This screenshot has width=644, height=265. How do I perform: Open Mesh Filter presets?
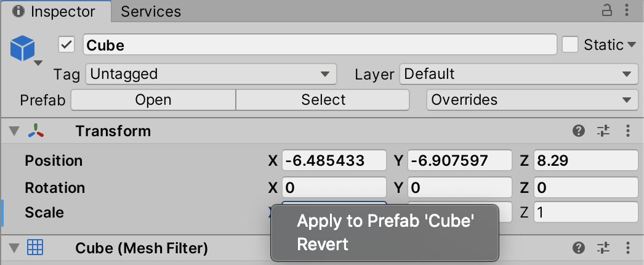point(603,248)
